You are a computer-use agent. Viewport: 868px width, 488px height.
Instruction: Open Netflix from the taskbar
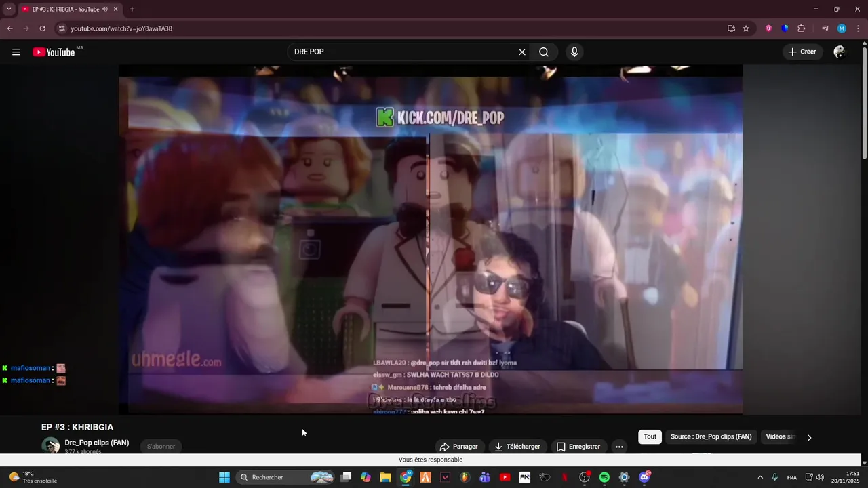[x=564, y=477]
